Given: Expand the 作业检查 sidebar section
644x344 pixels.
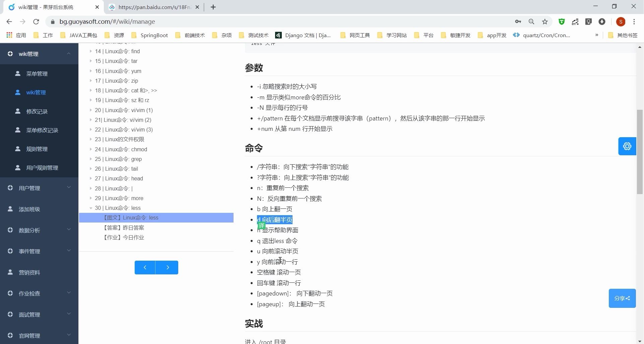Looking at the screenshot, I should 39,293.
